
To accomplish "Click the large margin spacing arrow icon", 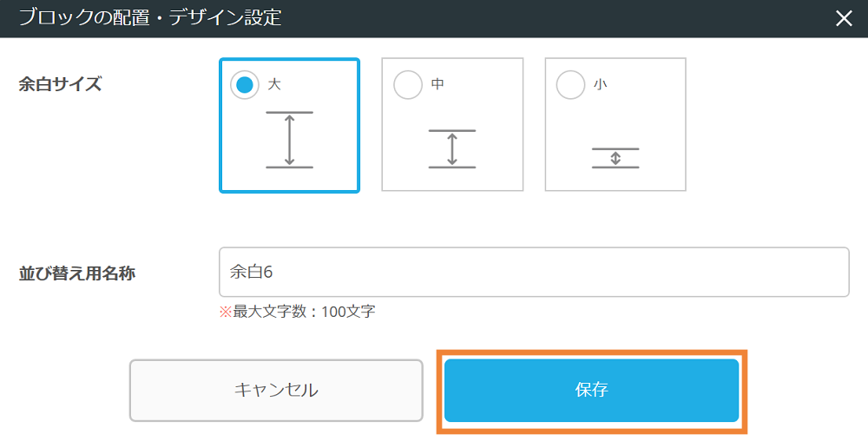I will click(289, 140).
